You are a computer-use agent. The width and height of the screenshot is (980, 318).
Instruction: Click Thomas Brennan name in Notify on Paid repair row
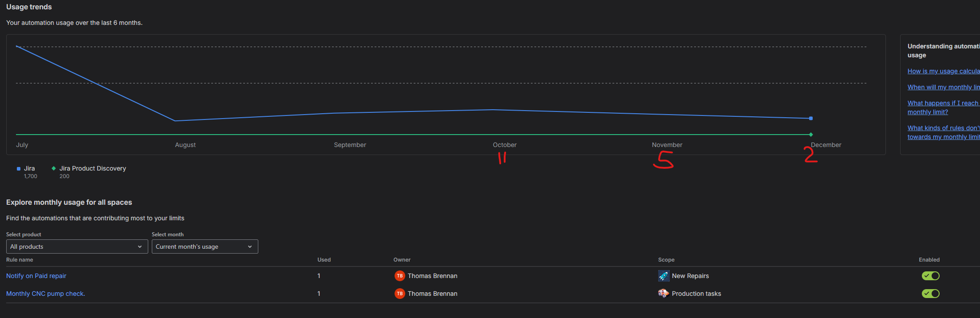[x=432, y=276]
